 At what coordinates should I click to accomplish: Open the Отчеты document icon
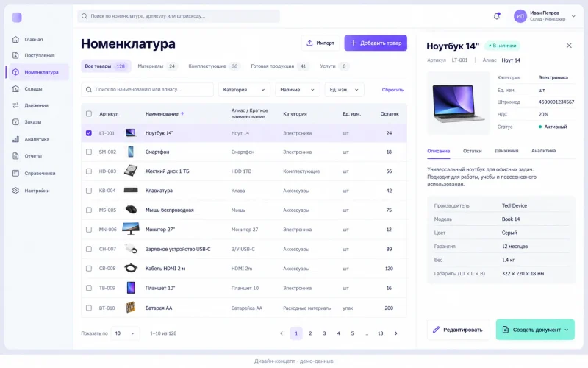pyautogui.click(x=15, y=155)
